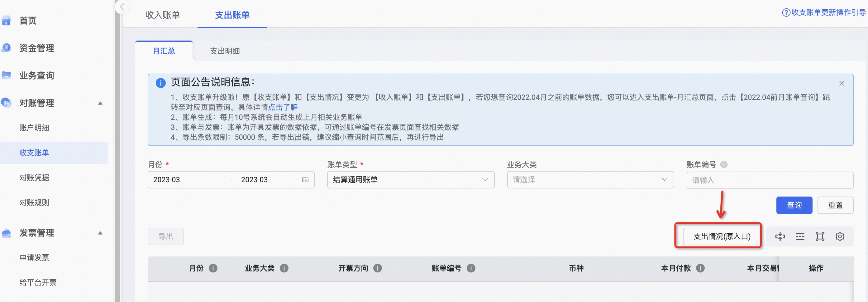
Task: Click info icon next to 本月付款 column header
Action: tap(700, 268)
